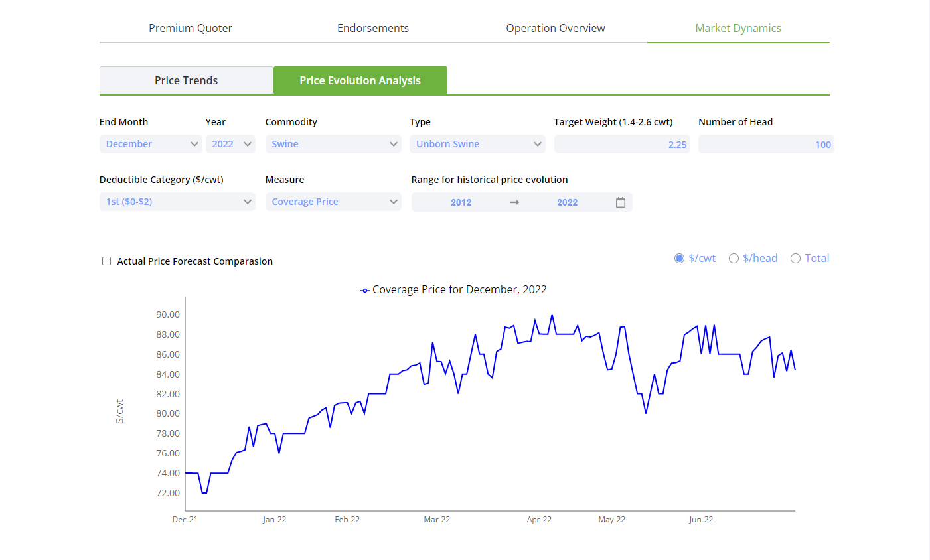This screenshot has height=560, width=930.
Task: Click the 90.00 y-axis label
Action: pyautogui.click(x=168, y=315)
